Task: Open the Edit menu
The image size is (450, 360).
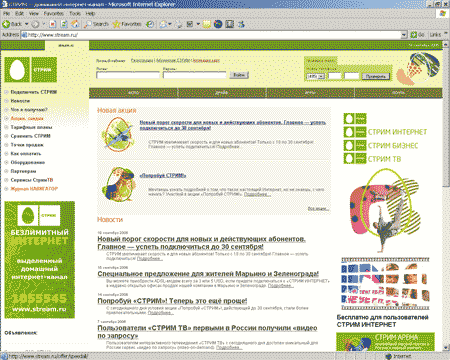Action: 19,14
